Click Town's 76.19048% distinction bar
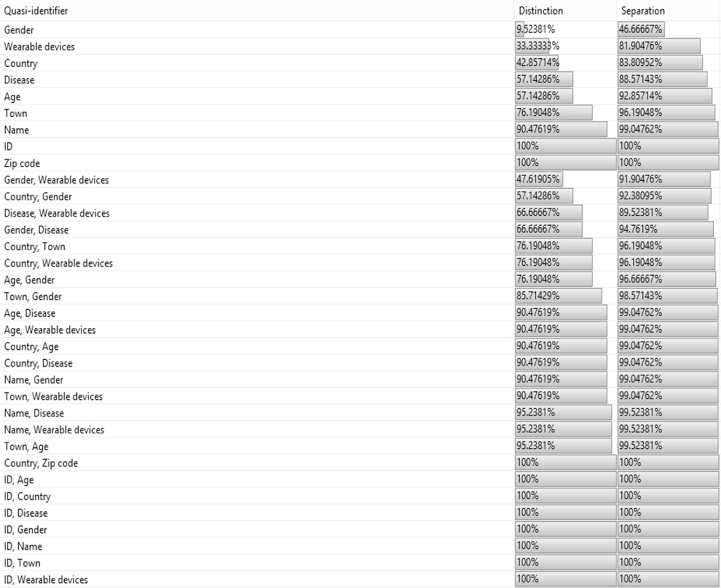The width and height of the screenshot is (721, 588). click(554, 113)
